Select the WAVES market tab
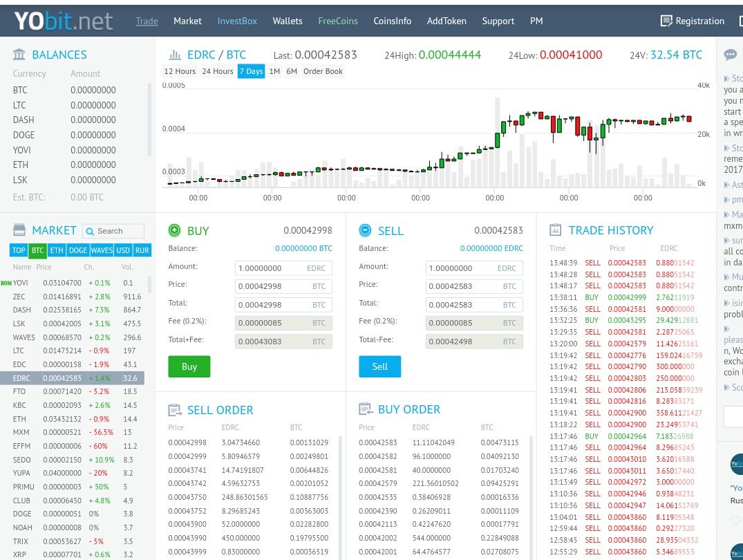743x560 pixels. coord(102,250)
